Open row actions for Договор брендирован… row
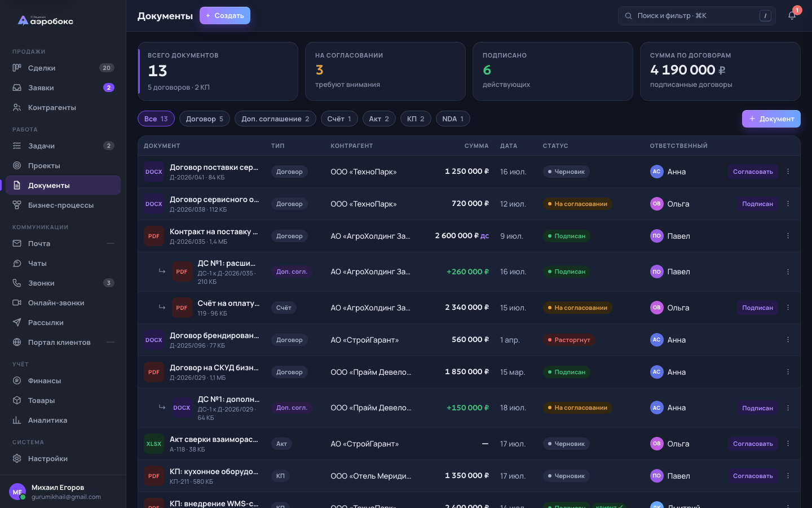The image size is (812, 508). [788, 340]
